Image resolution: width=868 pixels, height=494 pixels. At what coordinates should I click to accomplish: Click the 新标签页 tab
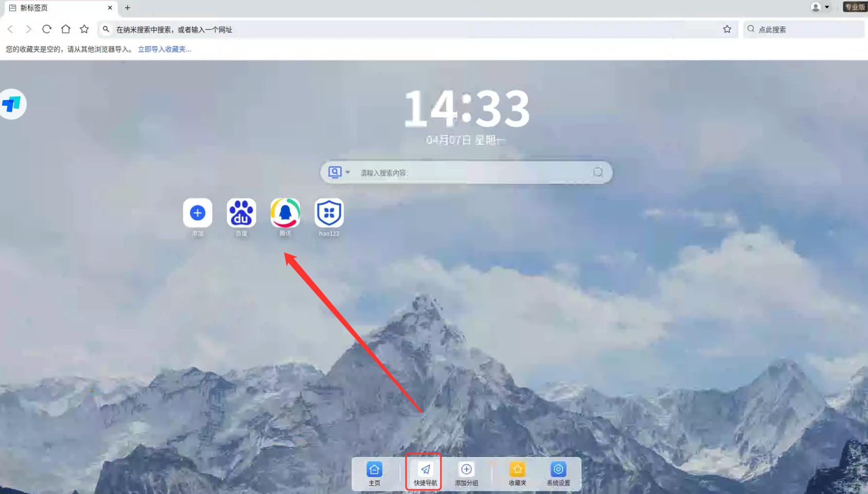coord(56,8)
